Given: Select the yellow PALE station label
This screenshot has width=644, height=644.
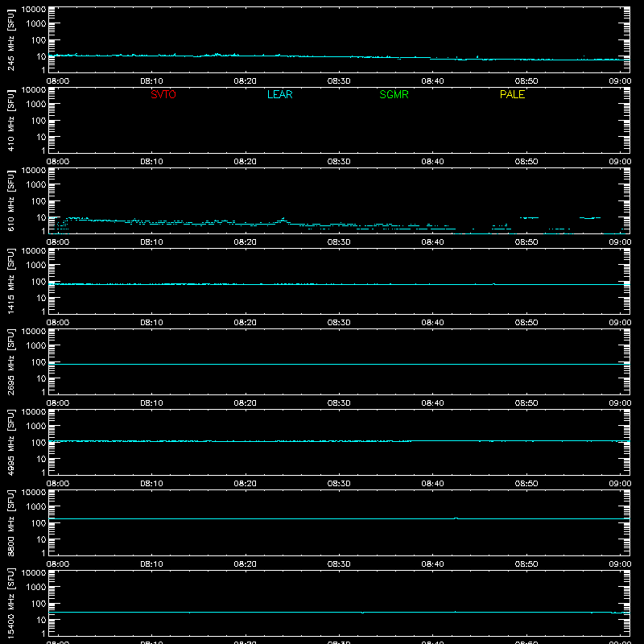Looking at the screenshot, I should (x=512, y=94).
